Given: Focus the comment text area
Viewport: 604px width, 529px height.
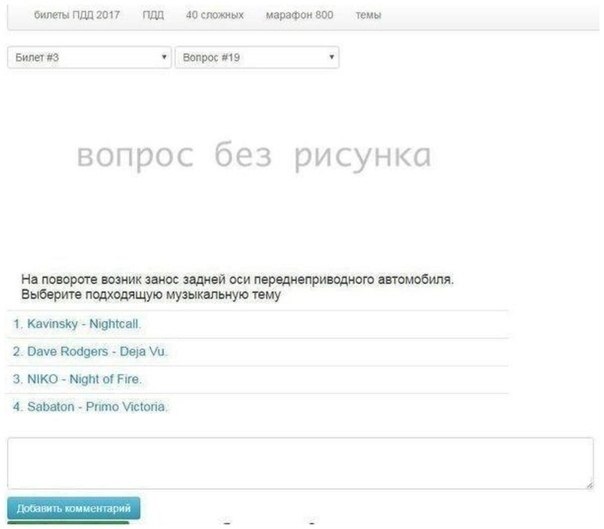Looking at the screenshot, I should click(x=300, y=464).
